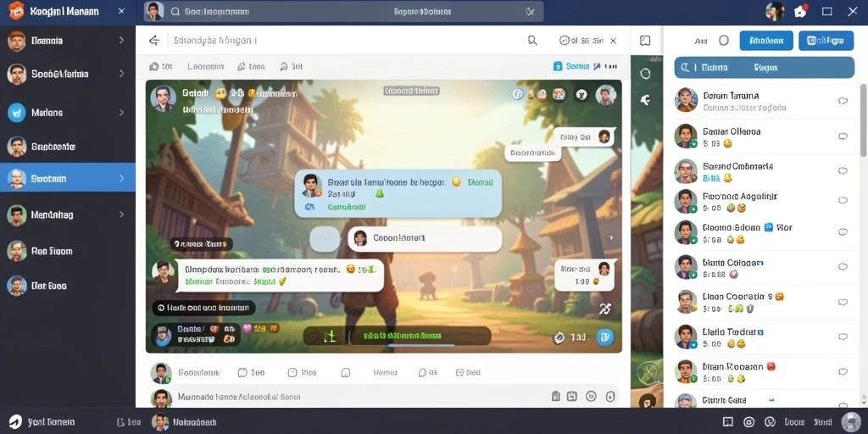Click the dark progress pill with green text
Screen dimensions: 868x434
coord(397,336)
